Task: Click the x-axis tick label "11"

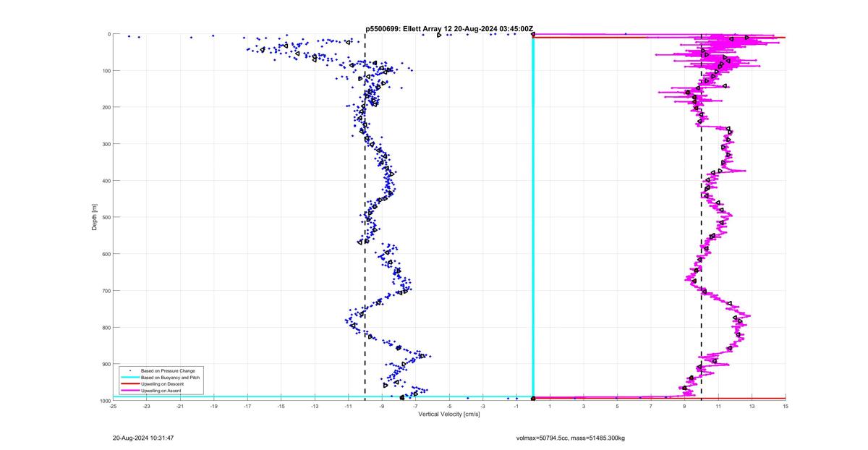Action: pyautogui.click(x=718, y=406)
